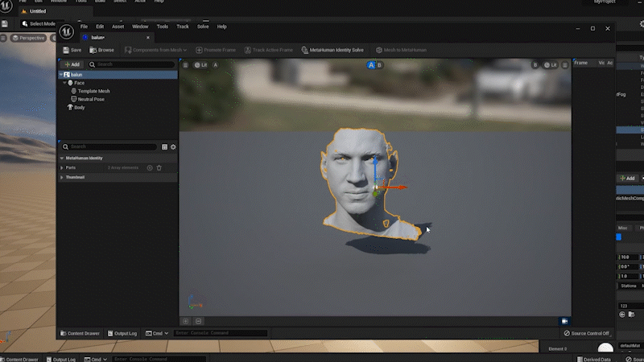The width and height of the screenshot is (644, 362).
Task: Expand the Parts property row
Action: click(x=62, y=167)
